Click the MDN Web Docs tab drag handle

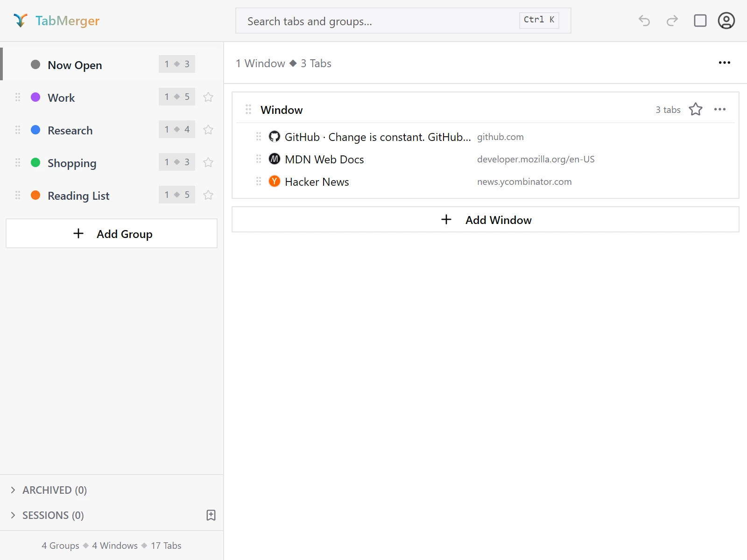[259, 159]
